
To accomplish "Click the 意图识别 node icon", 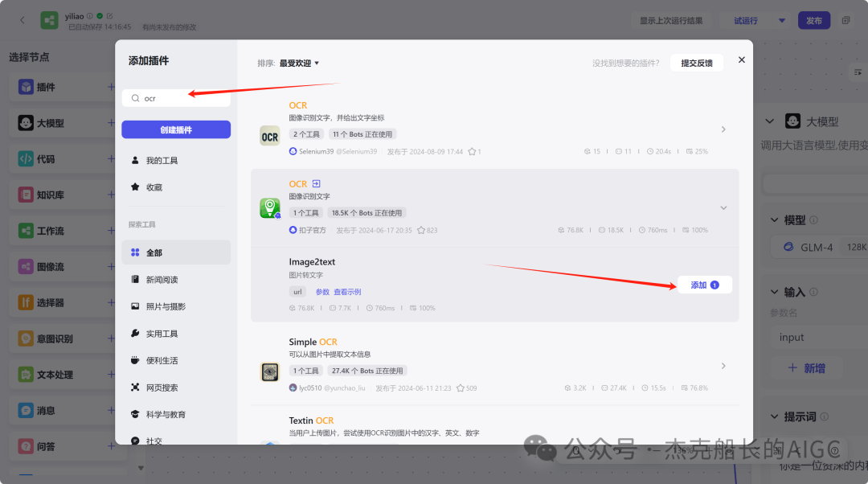I will coord(26,339).
